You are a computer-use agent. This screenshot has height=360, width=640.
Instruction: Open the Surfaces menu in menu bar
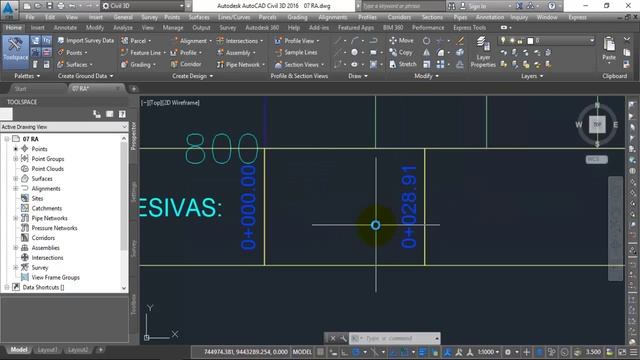click(x=199, y=17)
